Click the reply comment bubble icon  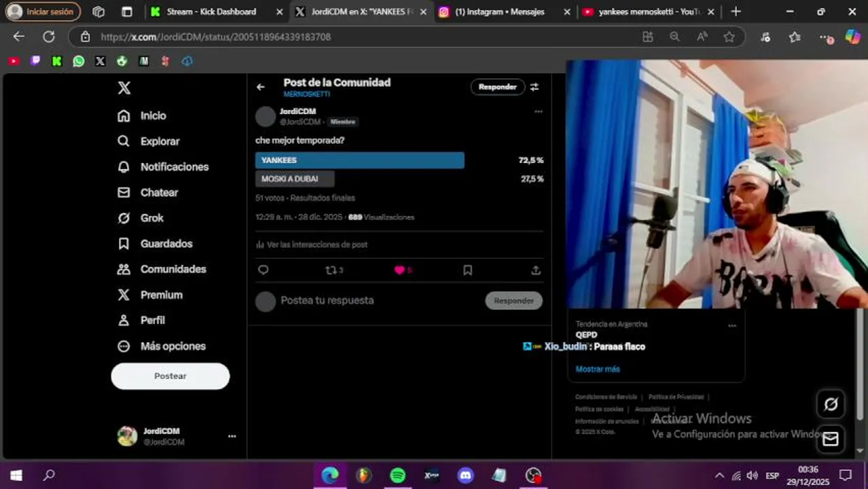pyautogui.click(x=264, y=270)
